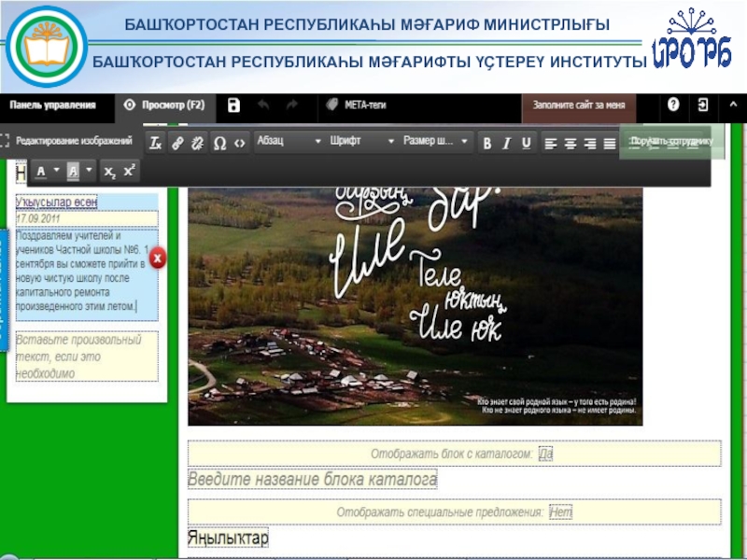Click Заполните сайт за меня button
747x560 pixels.
579,105
